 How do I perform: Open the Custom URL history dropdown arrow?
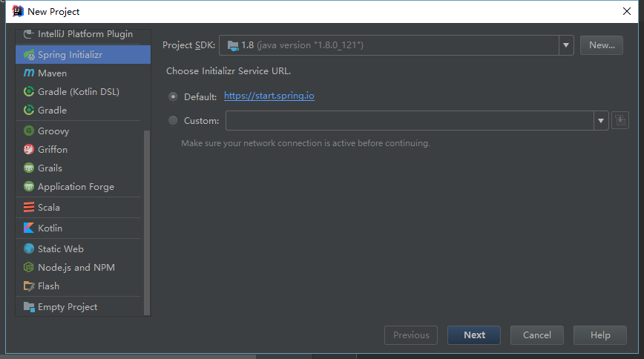tap(601, 121)
